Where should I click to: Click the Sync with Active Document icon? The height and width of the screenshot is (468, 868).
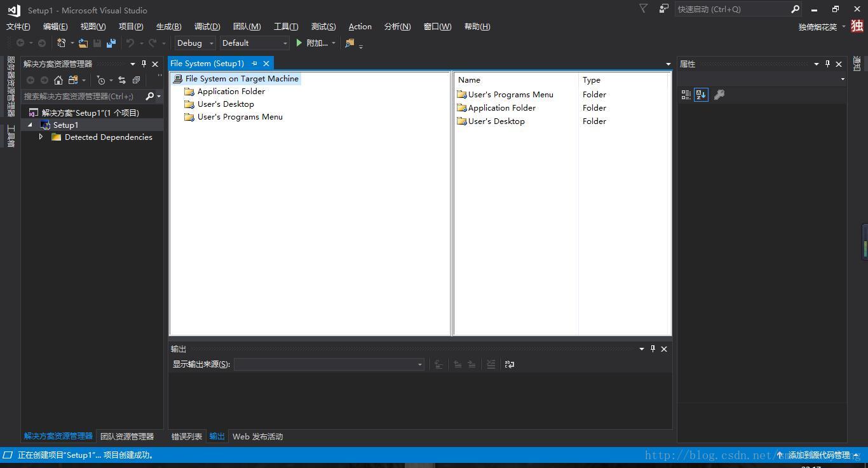pos(122,80)
